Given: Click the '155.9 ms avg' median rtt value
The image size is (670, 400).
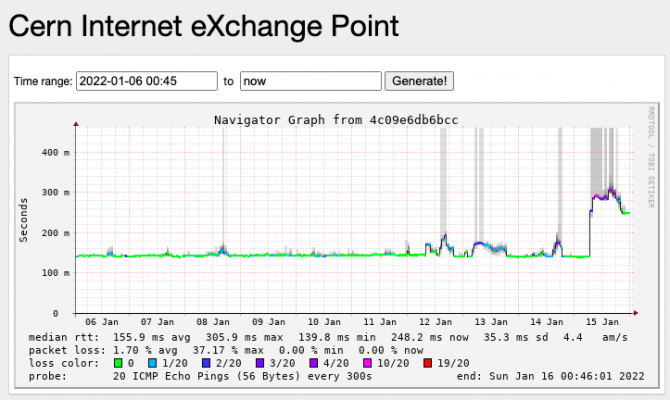Looking at the screenshot, I should (152, 337).
